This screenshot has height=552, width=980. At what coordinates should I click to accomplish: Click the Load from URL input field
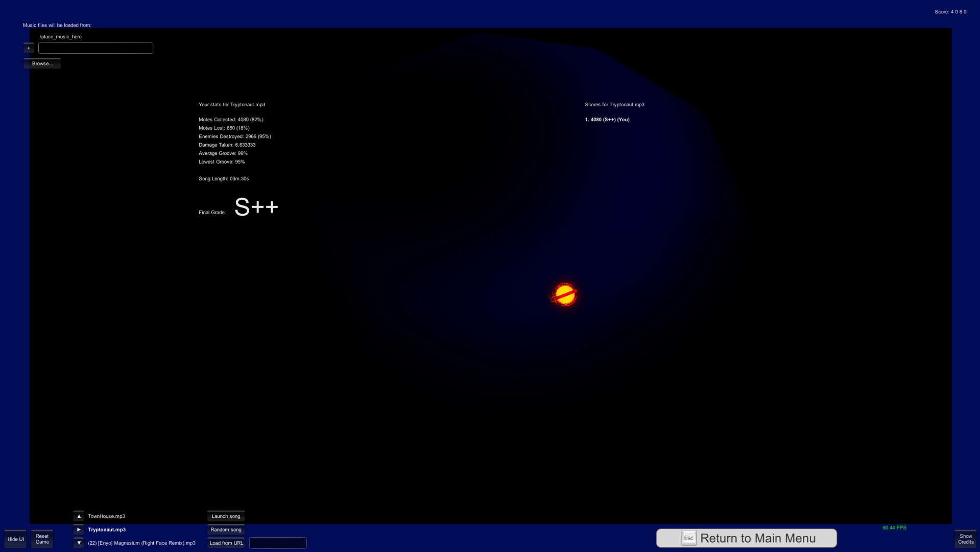point(277,542)
